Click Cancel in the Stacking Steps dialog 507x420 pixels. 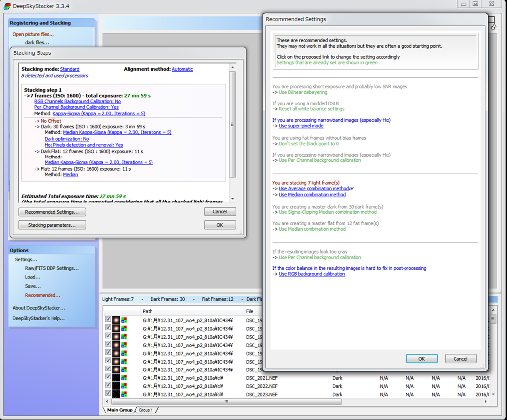(220, 211)
